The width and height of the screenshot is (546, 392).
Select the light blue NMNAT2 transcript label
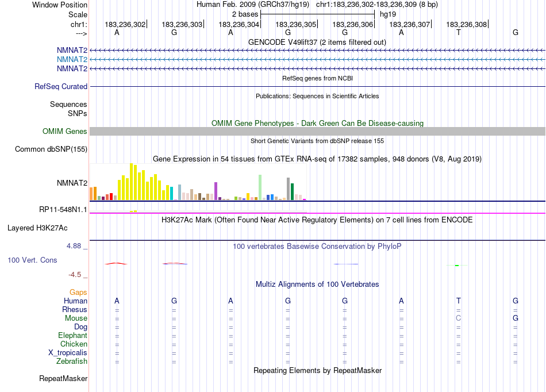click(72, 60)
